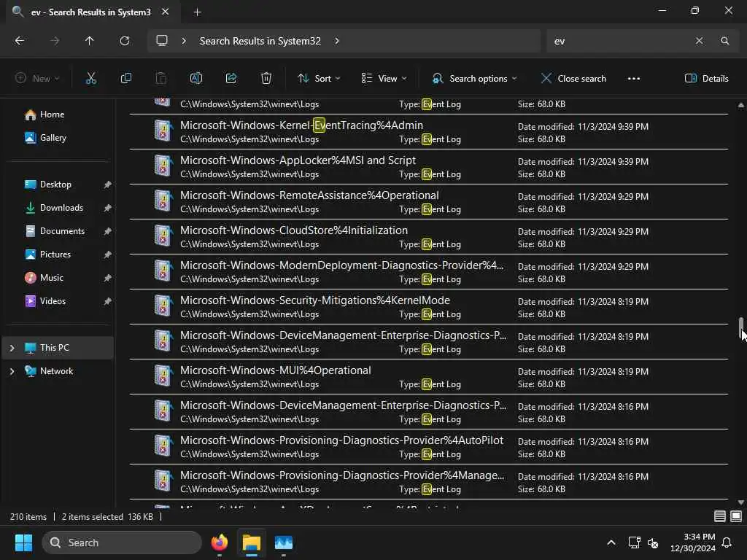Click the Rename icon in toolbar

196,79
